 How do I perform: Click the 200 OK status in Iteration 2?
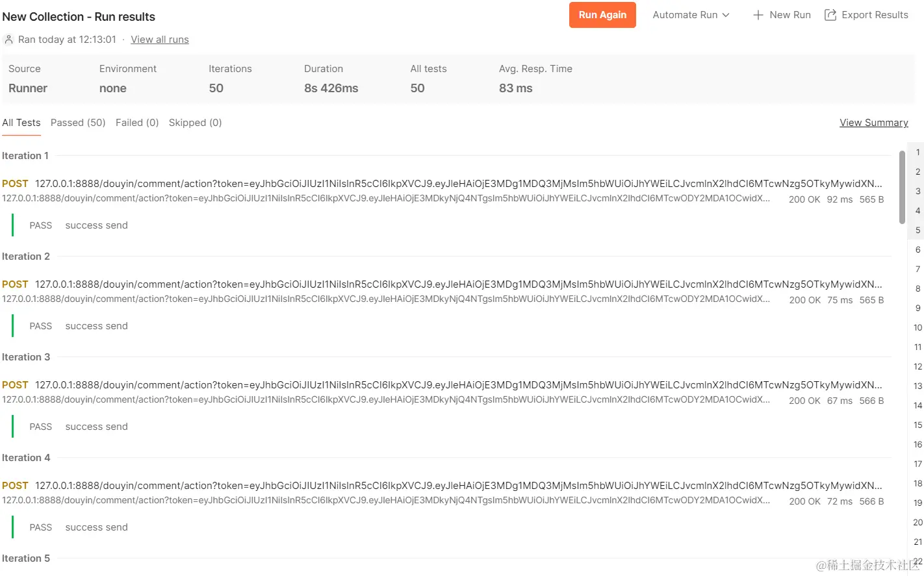pyautogui.click(x=804, y=300)
